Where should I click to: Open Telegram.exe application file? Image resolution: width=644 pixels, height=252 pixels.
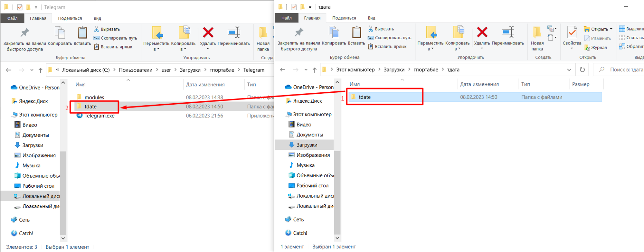tap(99, 116)
